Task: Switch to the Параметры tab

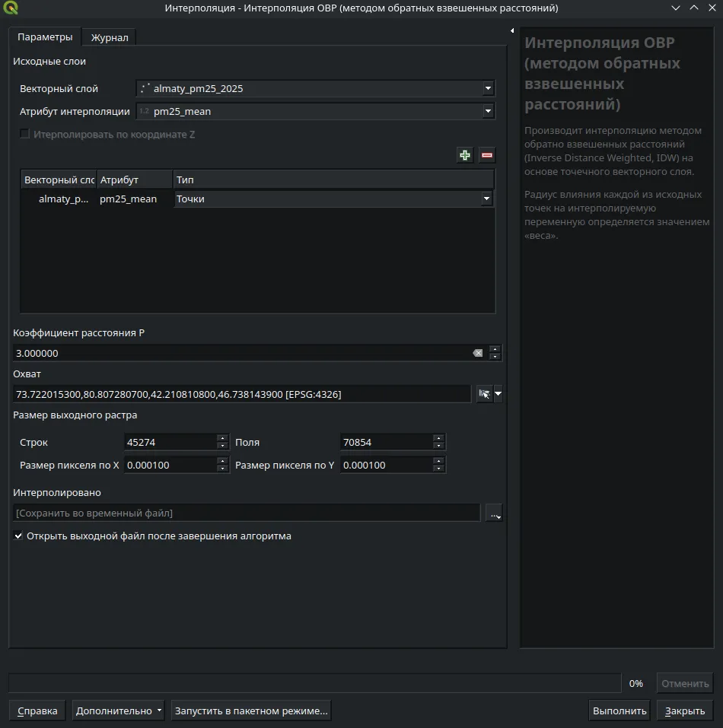Action: point(45,37)
